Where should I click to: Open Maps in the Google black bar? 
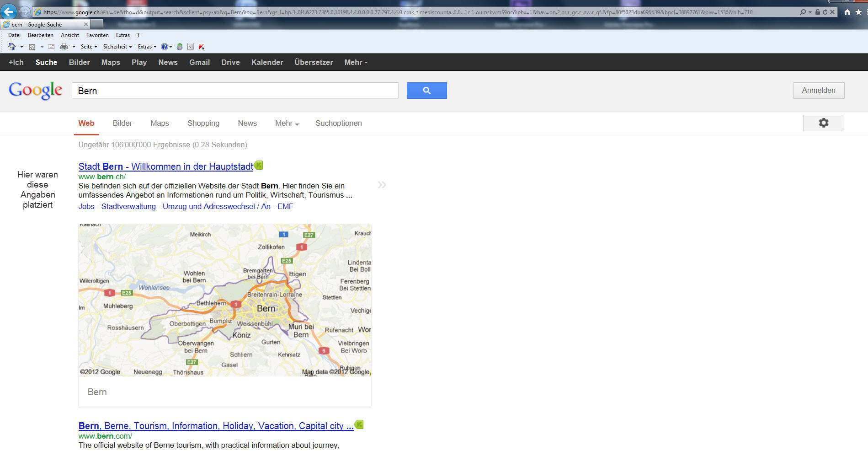pyautogui.click(x=111, y=62)
